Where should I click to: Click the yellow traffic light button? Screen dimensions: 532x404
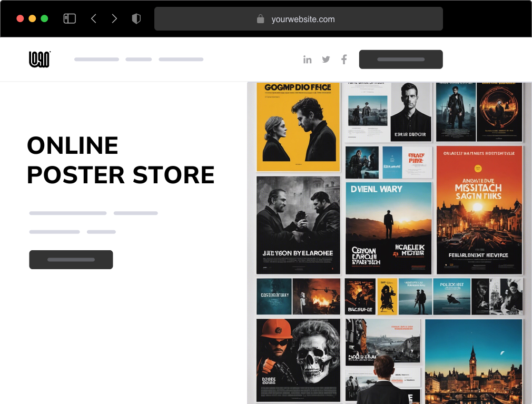click(33, 17)
